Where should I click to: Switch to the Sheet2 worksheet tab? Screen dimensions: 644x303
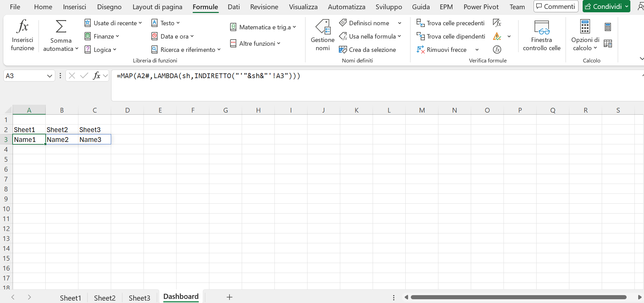105,298
